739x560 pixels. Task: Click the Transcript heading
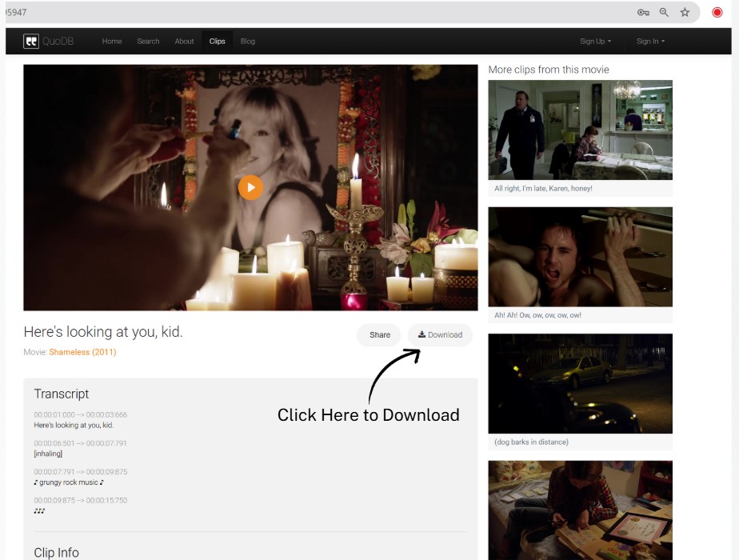click(x=62, y=394)
